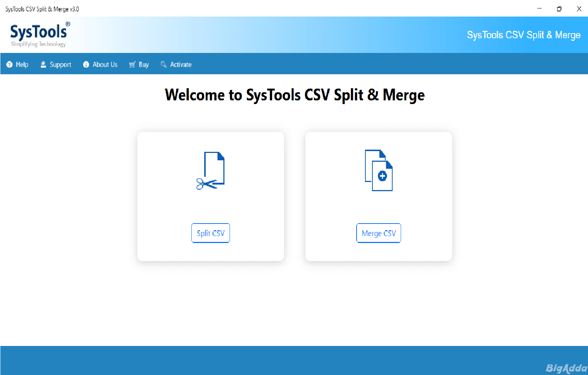
Task: Click the Support person icon
Action: [x=43, y=64]
